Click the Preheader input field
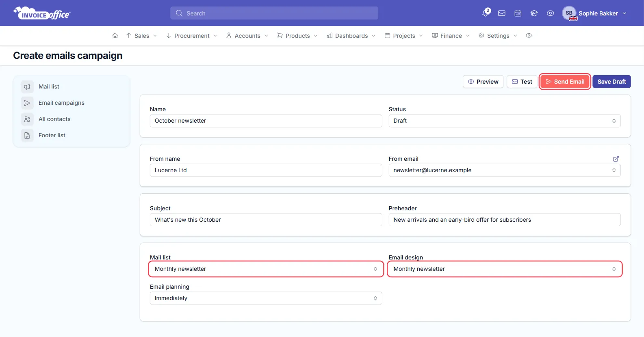This screenshot has height=337, width=644. (505, 220)
